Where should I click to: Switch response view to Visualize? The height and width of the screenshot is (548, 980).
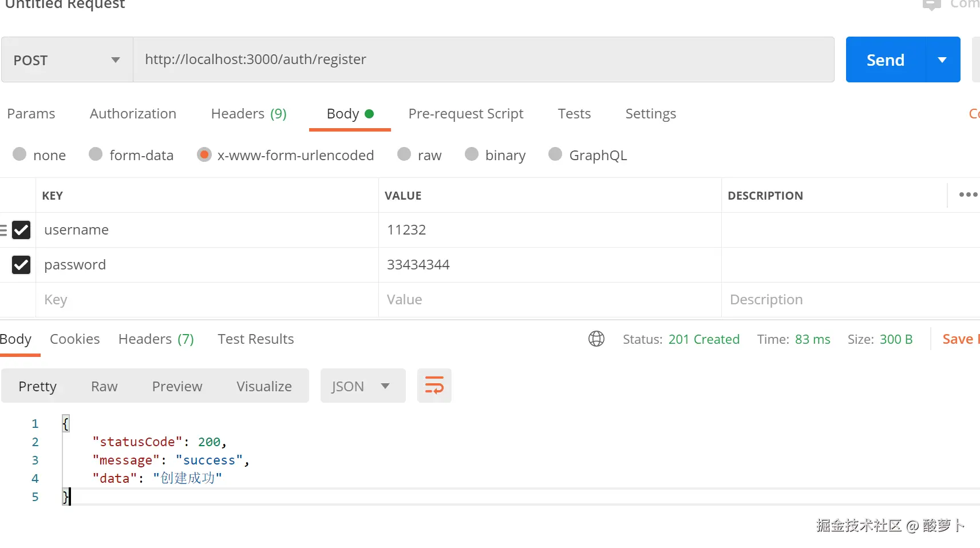click(264, 386)
